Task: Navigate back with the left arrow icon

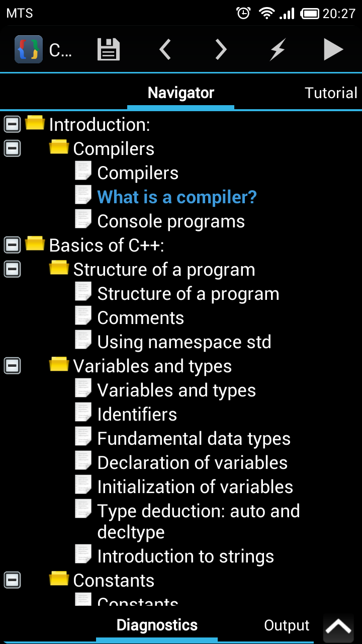Action: pos(165,49)
